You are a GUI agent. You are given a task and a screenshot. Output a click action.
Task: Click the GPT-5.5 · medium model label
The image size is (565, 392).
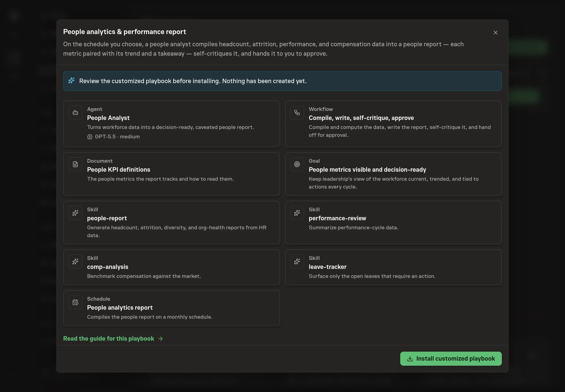[x=117, y=137]
